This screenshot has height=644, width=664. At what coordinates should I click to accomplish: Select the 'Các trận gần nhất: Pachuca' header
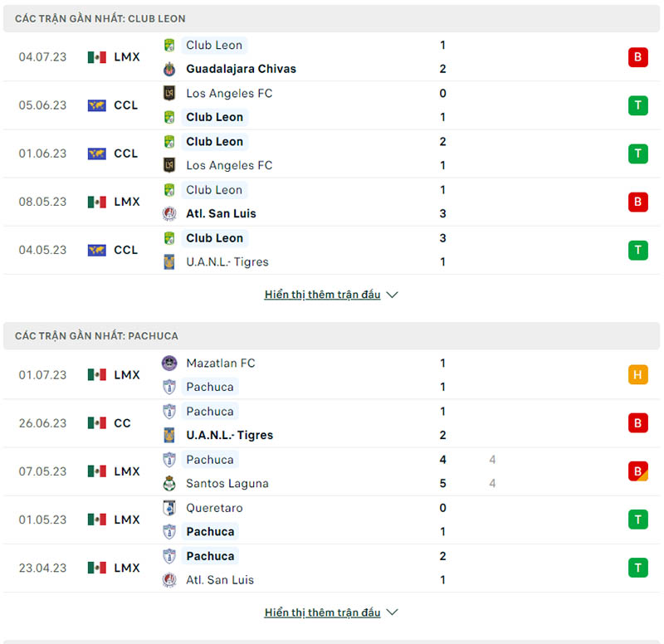click(x=96, y=336)
